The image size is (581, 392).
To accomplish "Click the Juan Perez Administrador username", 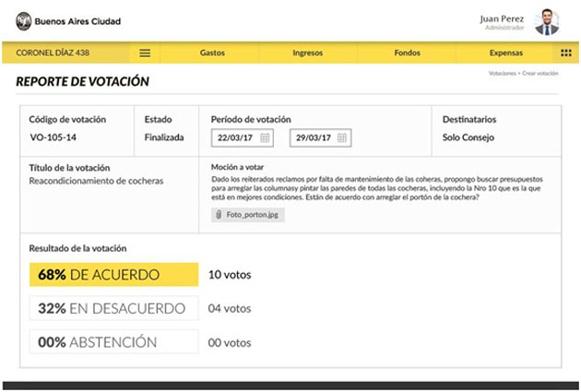I will pos(504,21).
